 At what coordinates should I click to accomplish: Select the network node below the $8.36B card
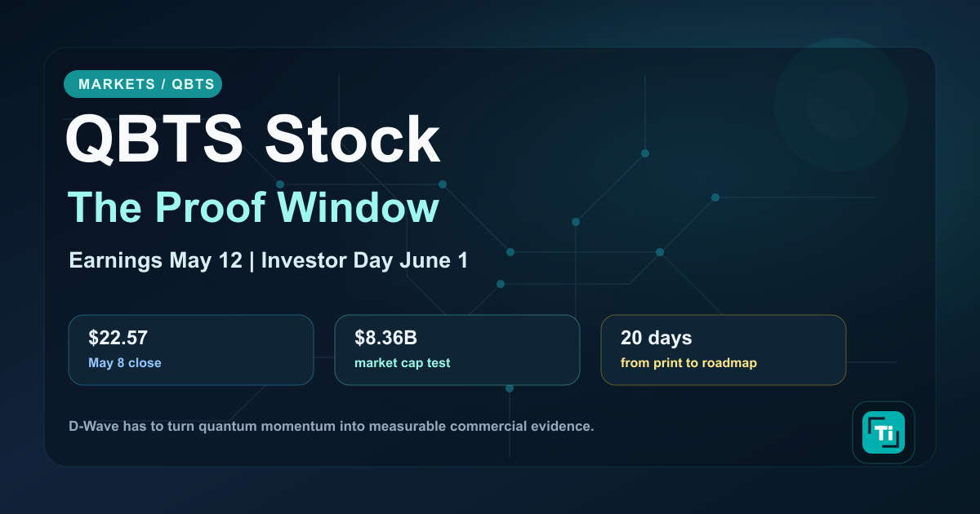point(509,388)
